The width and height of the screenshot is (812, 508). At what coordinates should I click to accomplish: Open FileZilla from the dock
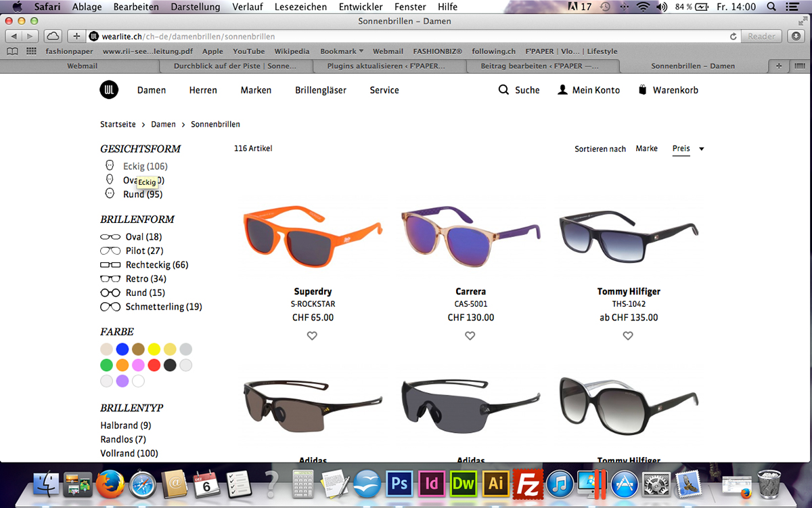click(x=527, y=483)
